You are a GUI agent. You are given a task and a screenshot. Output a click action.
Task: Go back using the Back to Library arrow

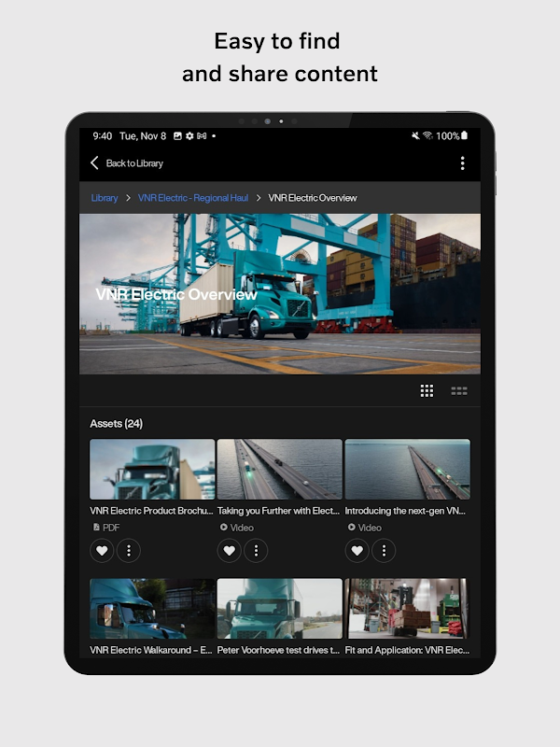[94, 162]
